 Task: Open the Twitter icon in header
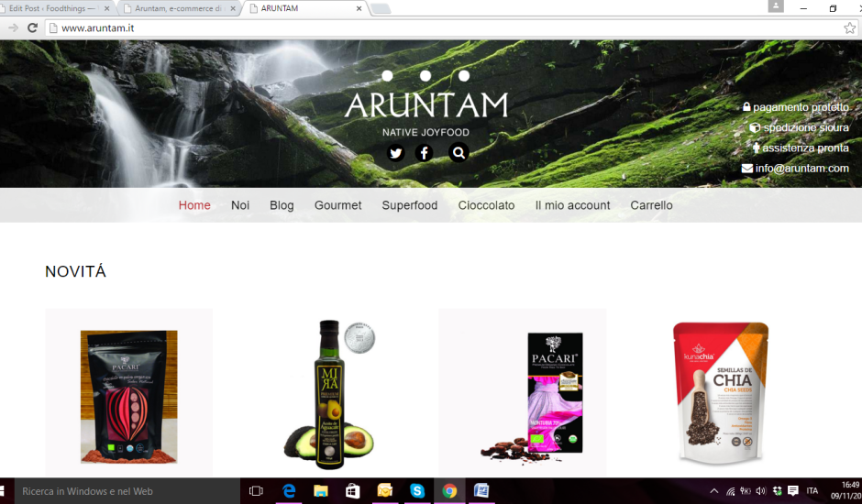click(396, 153)
